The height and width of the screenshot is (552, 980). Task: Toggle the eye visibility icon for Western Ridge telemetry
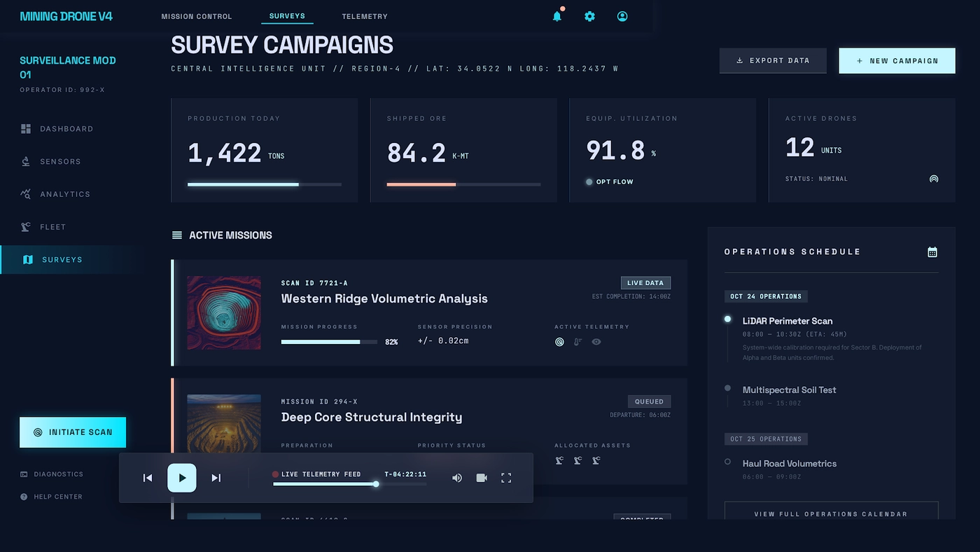[x=596, y=342]
